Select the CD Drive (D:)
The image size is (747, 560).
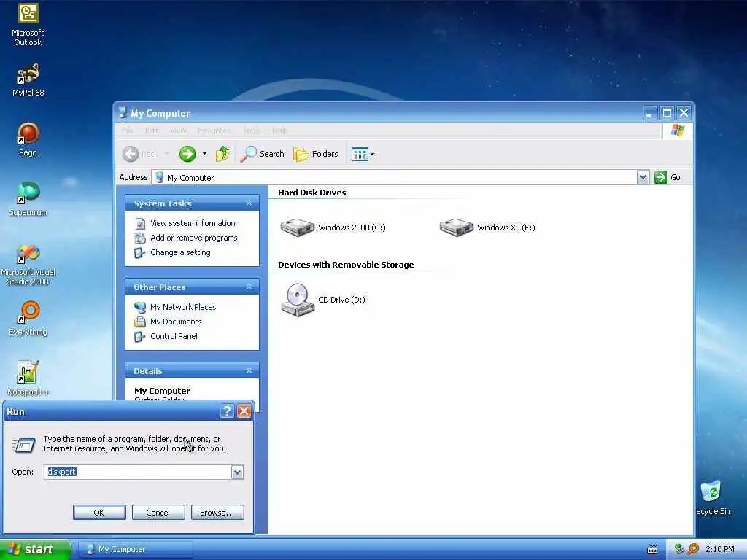[x=322, y=300]
